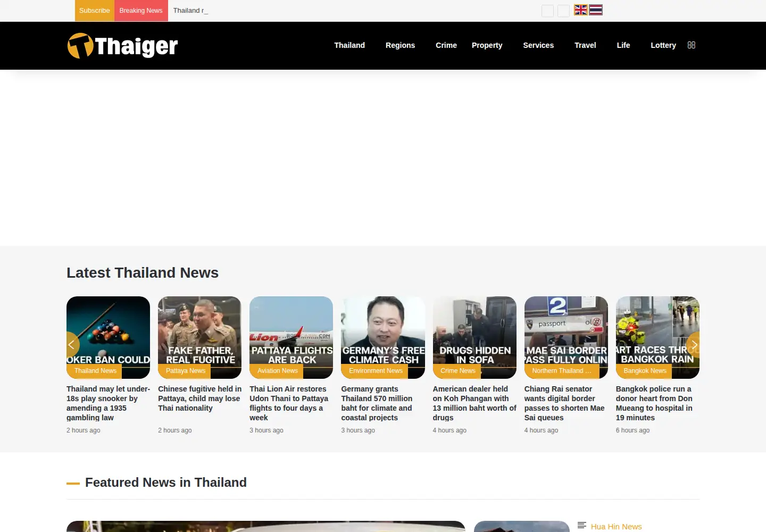Open Germany grants 570 million baht headline
The height and width of the screenshot is (532, 766).
tap(377, 403)
